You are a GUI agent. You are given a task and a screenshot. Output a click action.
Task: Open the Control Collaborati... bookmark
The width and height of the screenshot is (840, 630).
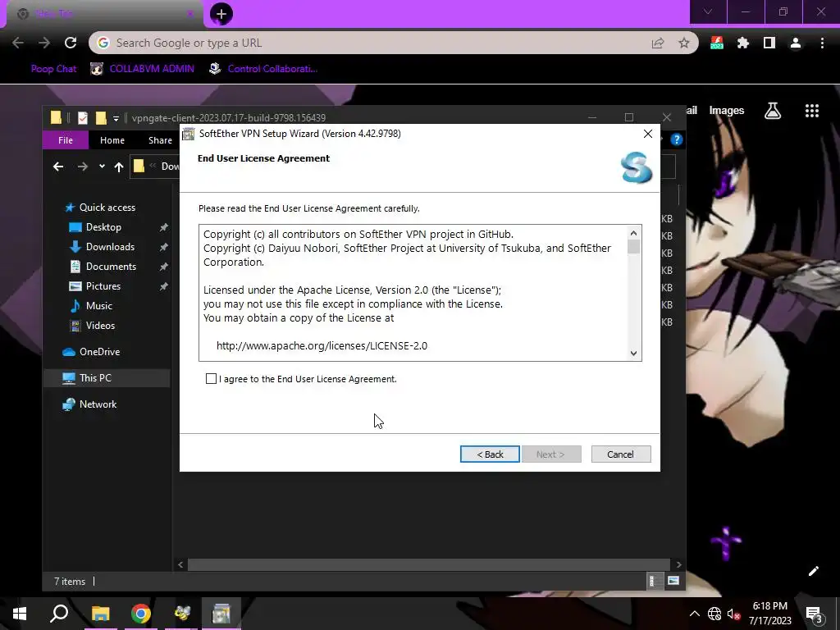click(x=263, y=69)
